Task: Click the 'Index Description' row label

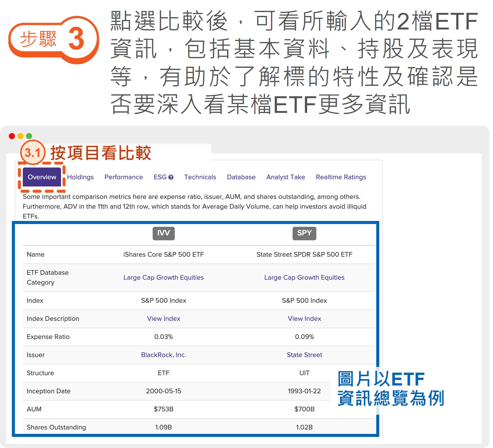Action: pyautogui.click(x=53, y=318)
